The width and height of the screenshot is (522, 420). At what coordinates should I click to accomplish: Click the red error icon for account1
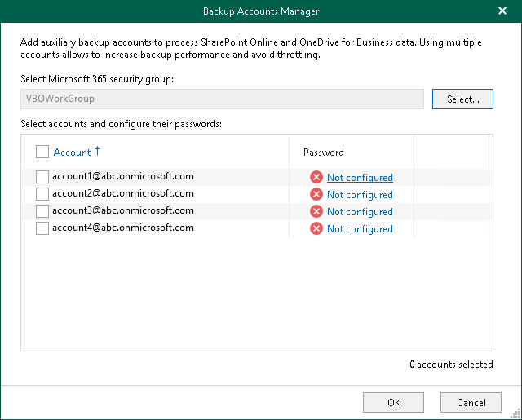tap(316, 178)
